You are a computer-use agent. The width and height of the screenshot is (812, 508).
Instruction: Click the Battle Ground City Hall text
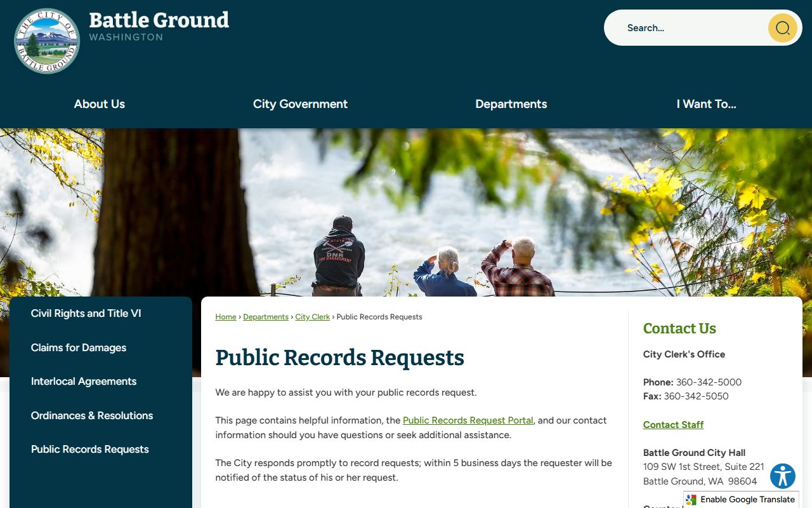(x=694, y=453)
